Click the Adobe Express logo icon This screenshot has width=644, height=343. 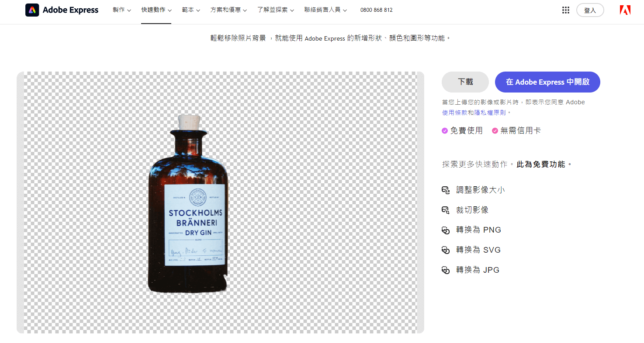[32, 10]
